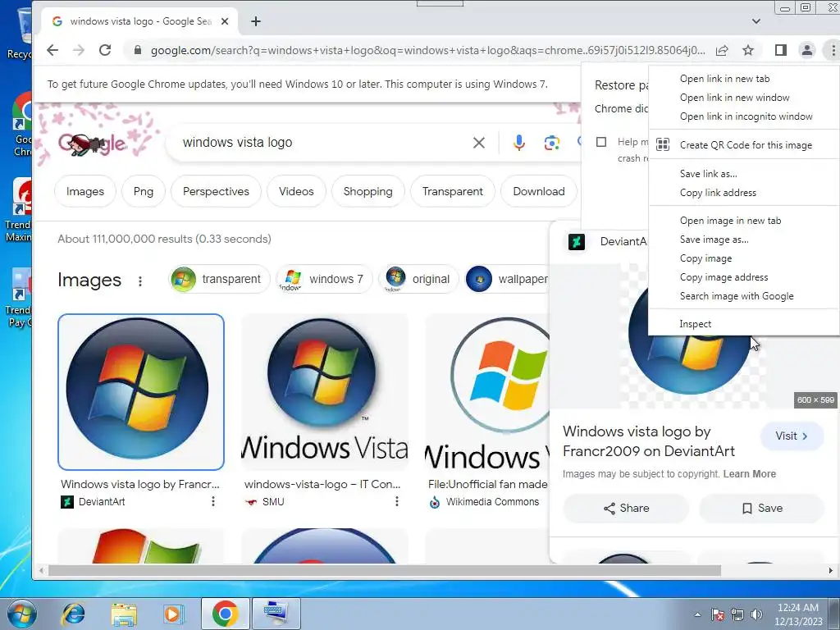840x630 pixels.
Task: Click the wallpaper image suggestion chip
Action: (507, 279)
